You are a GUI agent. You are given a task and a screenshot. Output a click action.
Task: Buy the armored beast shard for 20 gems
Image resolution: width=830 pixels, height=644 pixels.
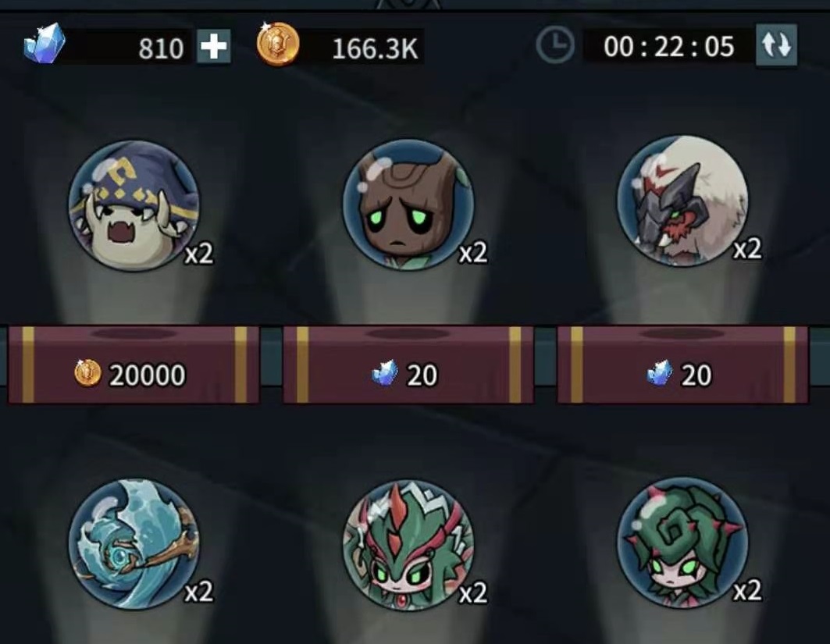pos(683,365)
